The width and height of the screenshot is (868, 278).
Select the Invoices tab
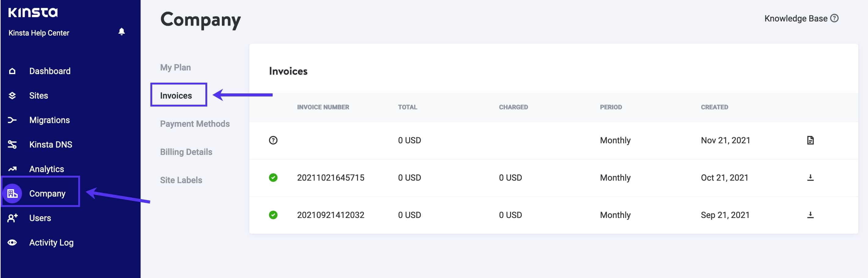pyautogui.click(x=176, y=96)
